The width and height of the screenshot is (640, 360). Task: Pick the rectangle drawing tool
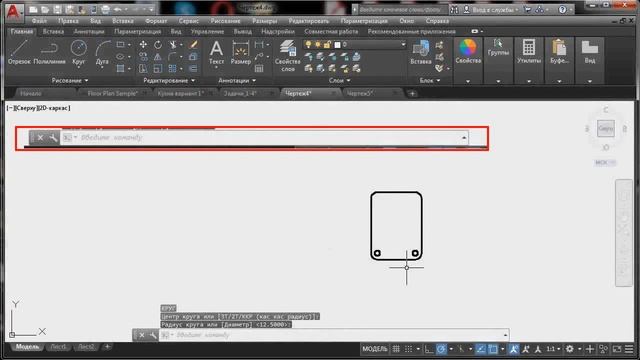coord(120,44)
